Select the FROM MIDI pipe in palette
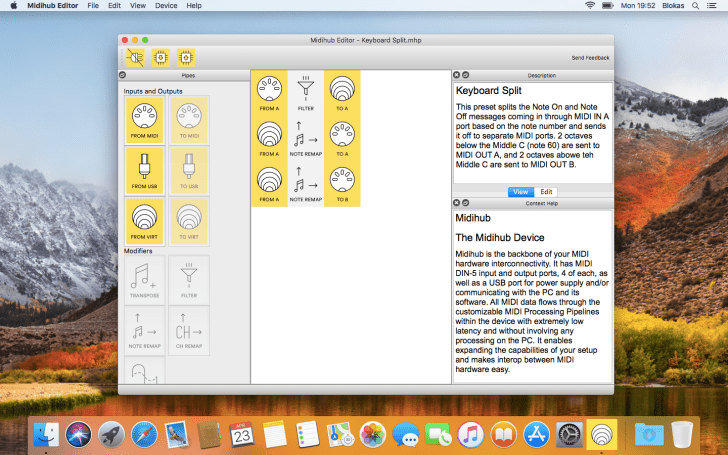This screenshot has width=728, height=455. (x=144, y=120)
